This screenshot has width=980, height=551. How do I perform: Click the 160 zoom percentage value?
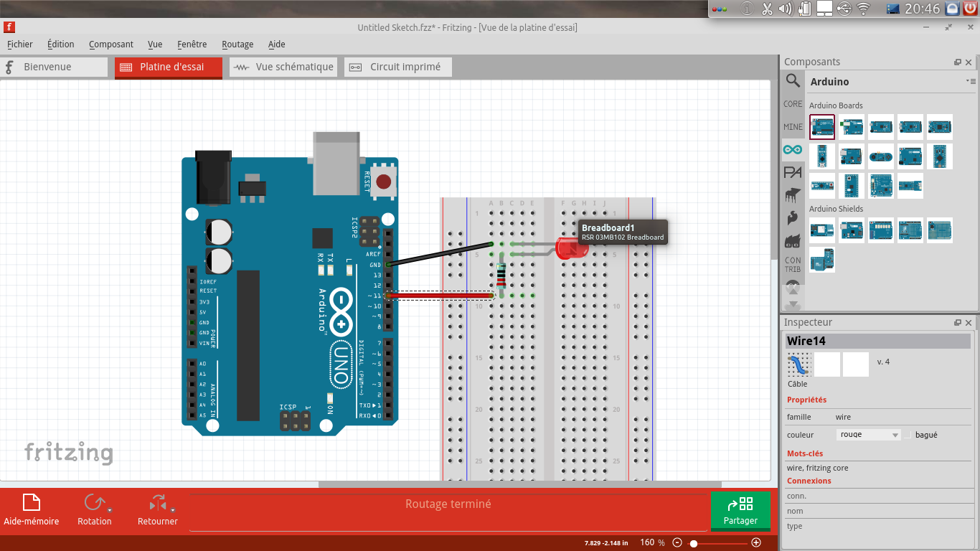click(x=647, y=542)
